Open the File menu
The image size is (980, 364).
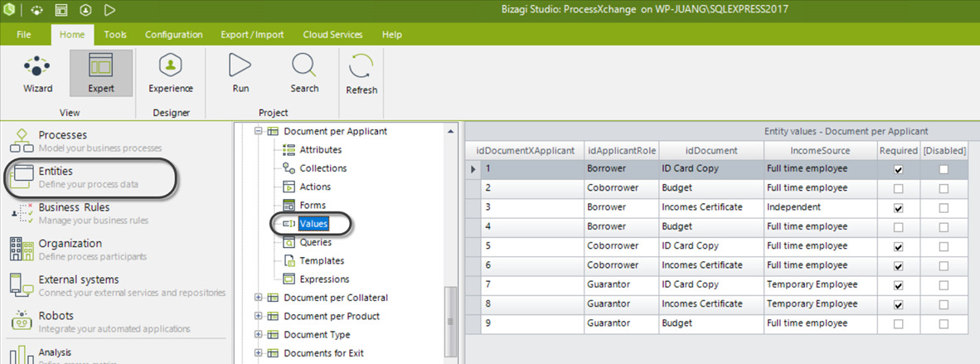pos(24,34)
